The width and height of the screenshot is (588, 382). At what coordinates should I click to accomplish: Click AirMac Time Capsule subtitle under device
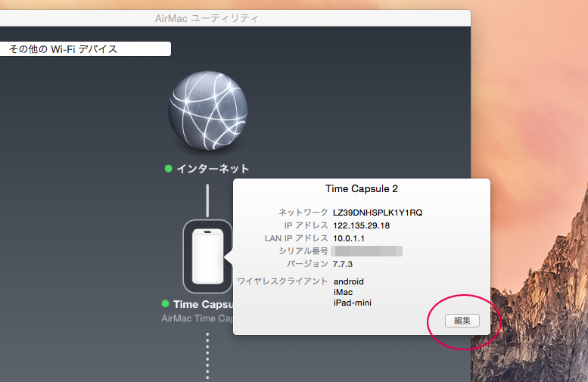click(198, 318)
